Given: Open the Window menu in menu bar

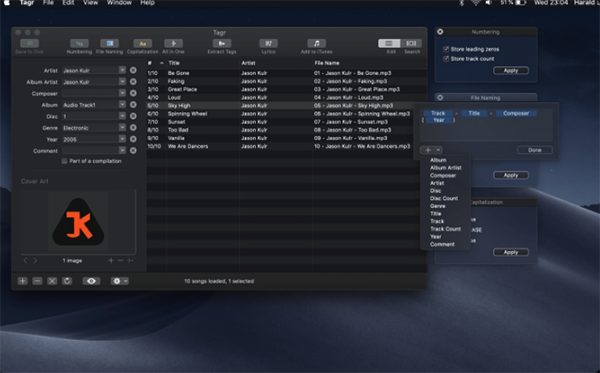Looking at the screenshot, I should 119,3.
